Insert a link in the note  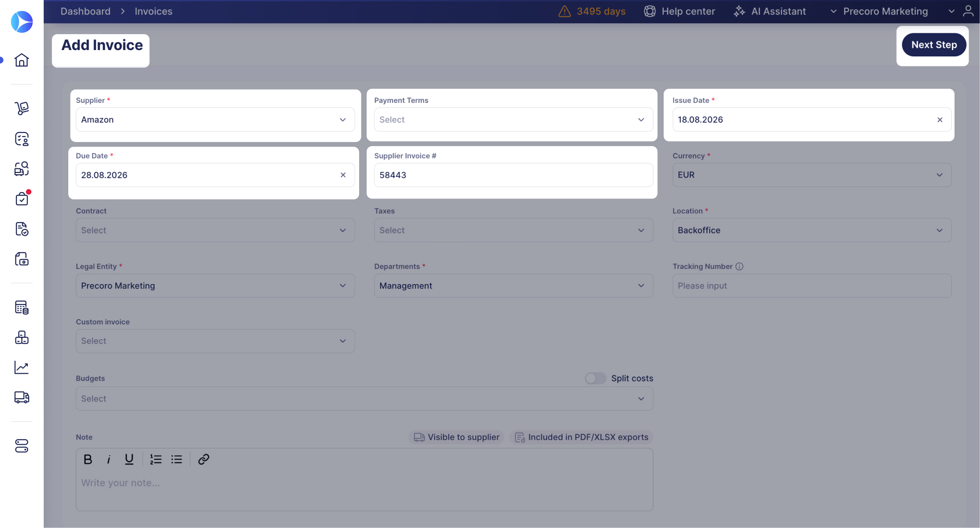point(203,460)
